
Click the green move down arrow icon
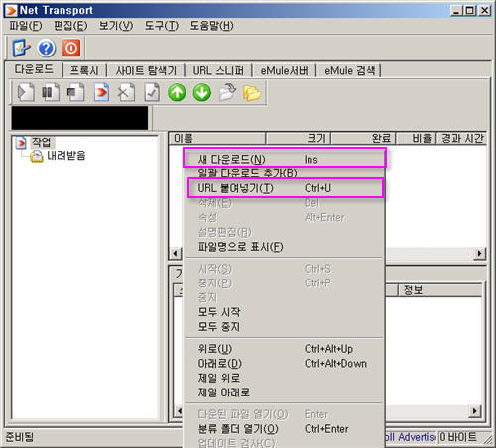pos(202,92)
